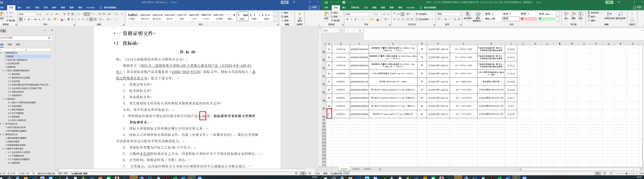644x179 pixels.
Task: Show paragraph marks in Word
Action: (122, 14)
